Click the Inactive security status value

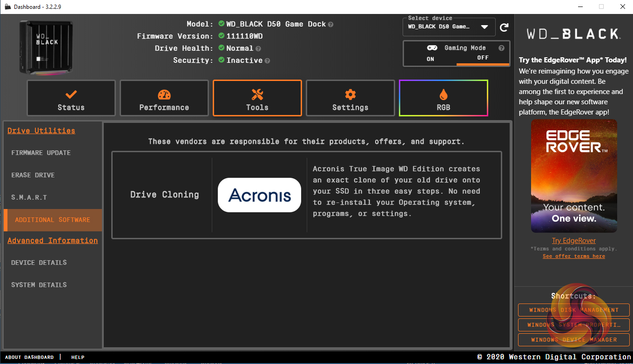244,61
